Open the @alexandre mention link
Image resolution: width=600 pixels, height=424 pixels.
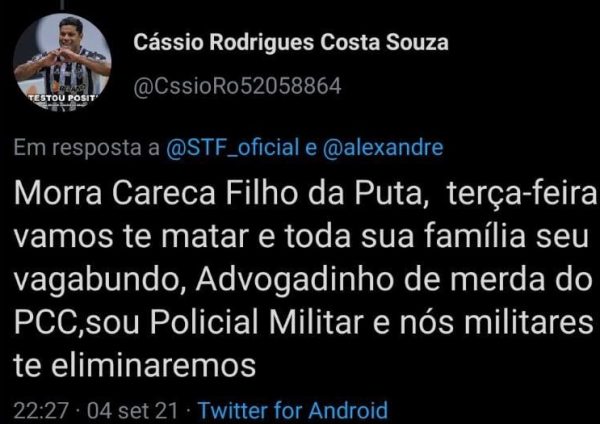tap(383, 147)
